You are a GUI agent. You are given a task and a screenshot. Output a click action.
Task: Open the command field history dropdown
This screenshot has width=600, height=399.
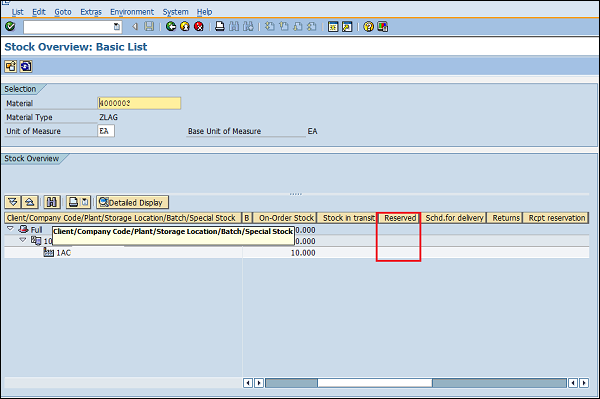tap(117, 27)
